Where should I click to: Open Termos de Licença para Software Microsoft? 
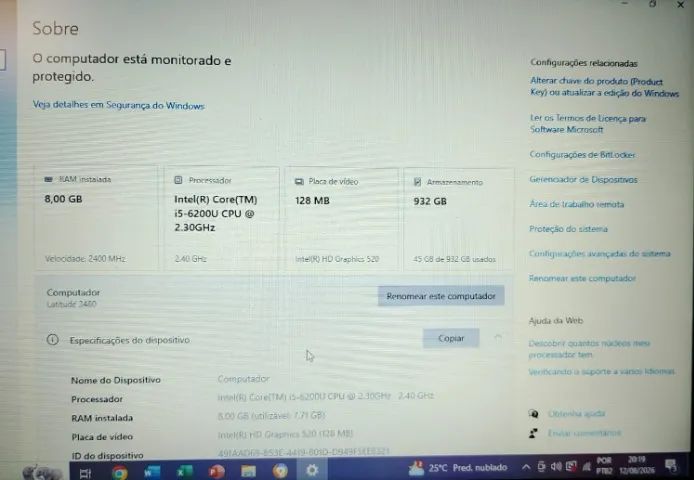[587, 124]
